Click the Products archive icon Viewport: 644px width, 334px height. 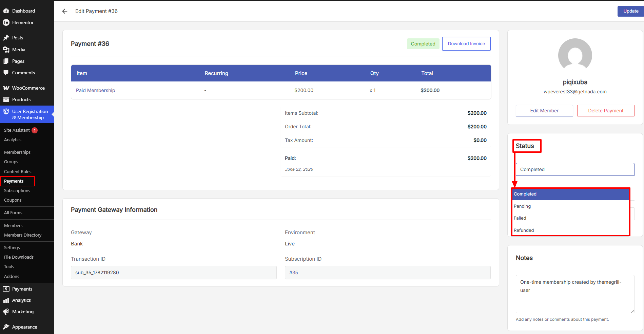coord(6,99)
